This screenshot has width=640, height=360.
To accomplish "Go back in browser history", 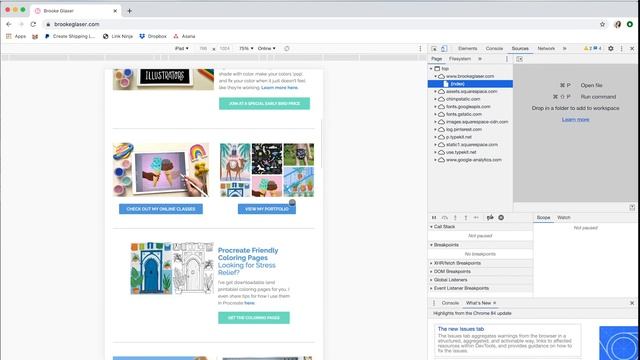I will [9, 24].
